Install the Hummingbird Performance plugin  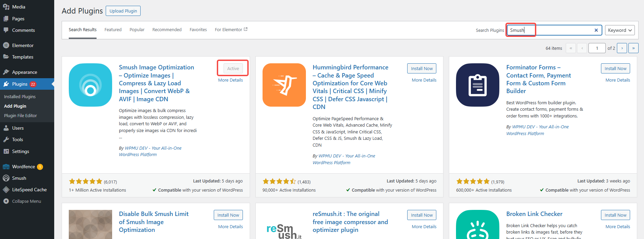[422, 68]
